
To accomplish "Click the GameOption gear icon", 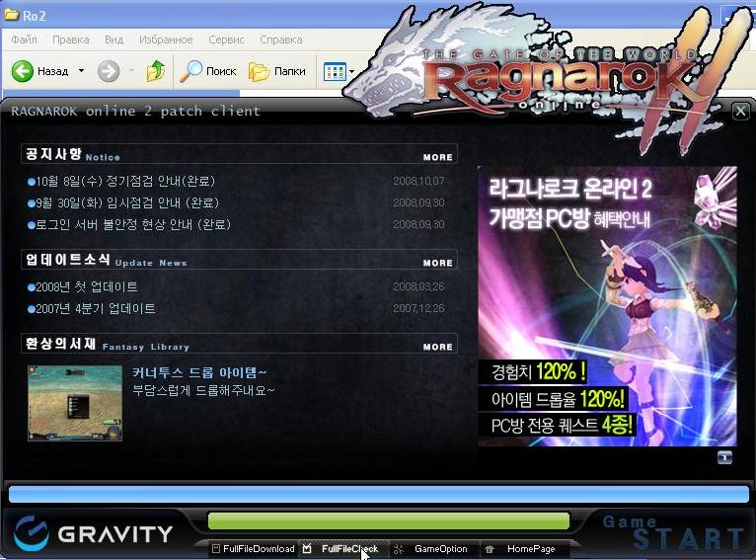I will (399, 549).
